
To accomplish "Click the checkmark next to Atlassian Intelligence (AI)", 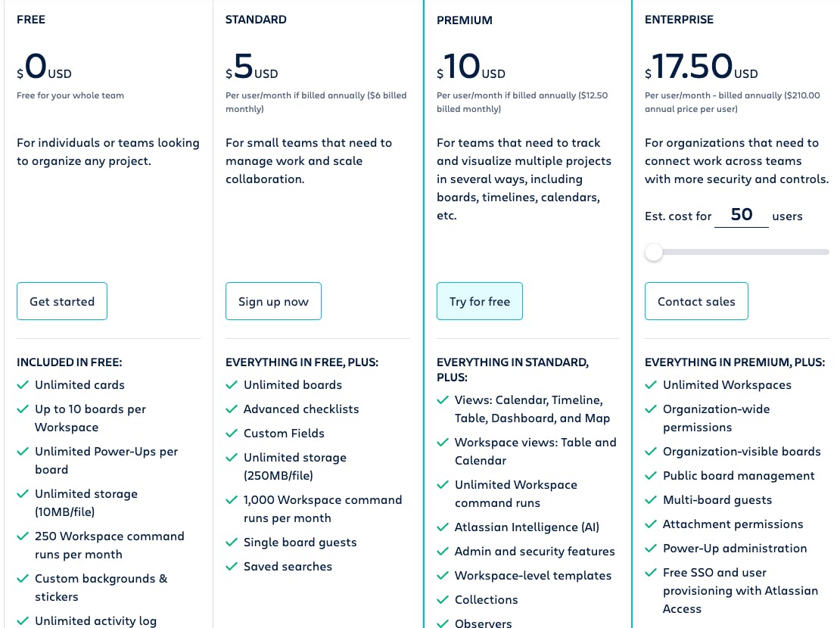I will click(x=442, y=527).
